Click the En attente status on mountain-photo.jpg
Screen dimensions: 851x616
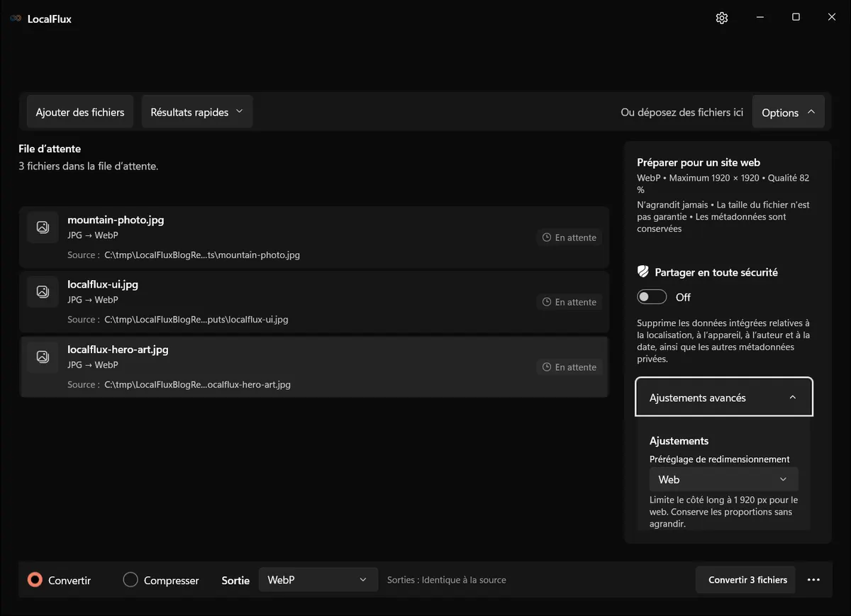pos(569,237)
